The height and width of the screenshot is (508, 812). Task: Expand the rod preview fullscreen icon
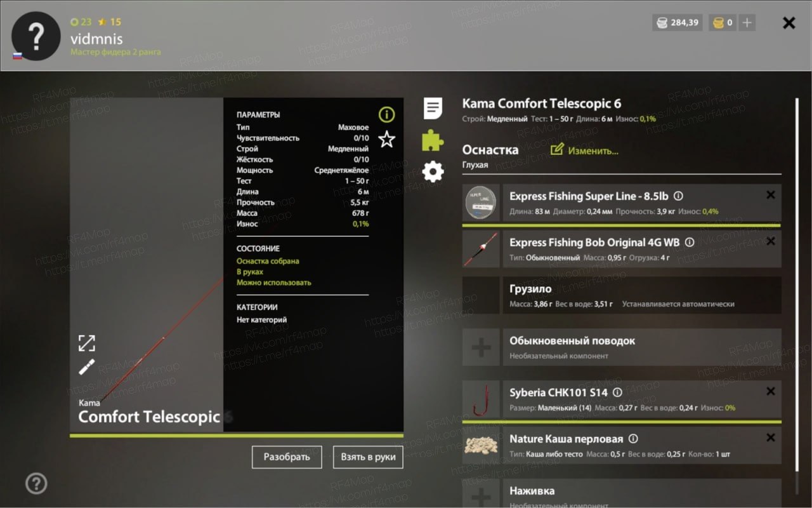(x=87, y=344)
